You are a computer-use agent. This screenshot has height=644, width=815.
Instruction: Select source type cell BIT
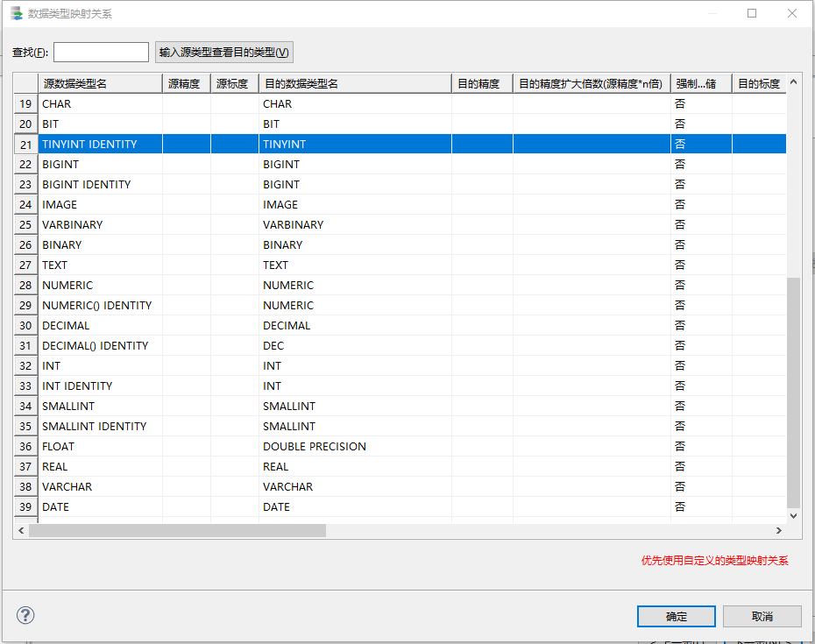(x=100, y=124)
